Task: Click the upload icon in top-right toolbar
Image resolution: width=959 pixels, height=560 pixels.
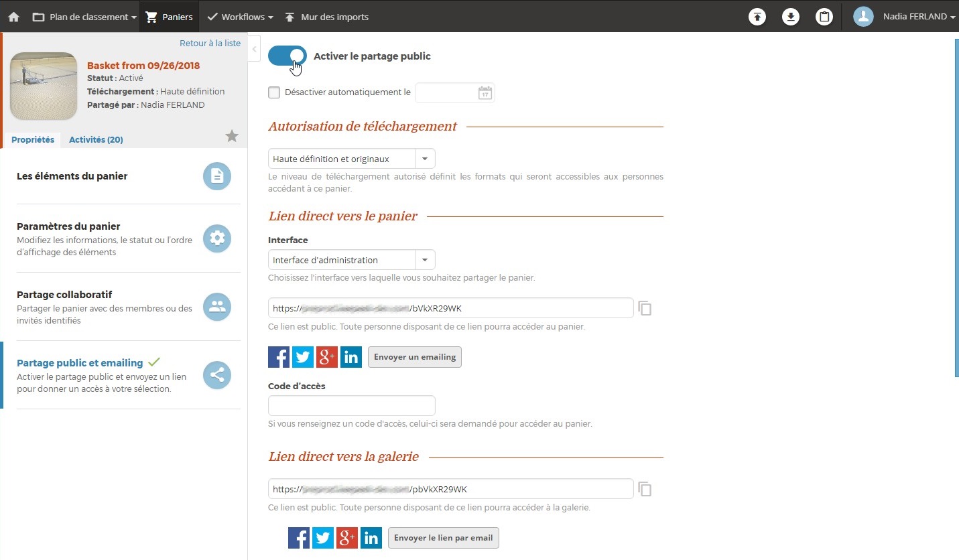Action: point(757,17)
